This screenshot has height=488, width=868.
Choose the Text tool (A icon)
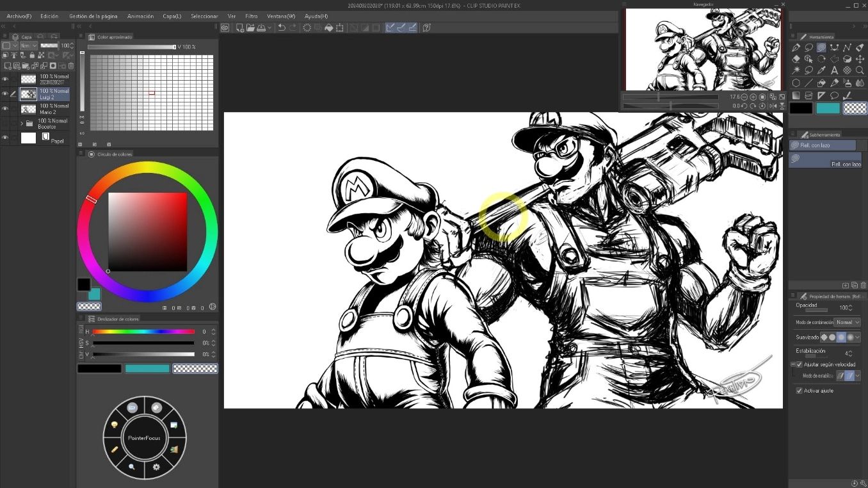(x=834, y=70)
